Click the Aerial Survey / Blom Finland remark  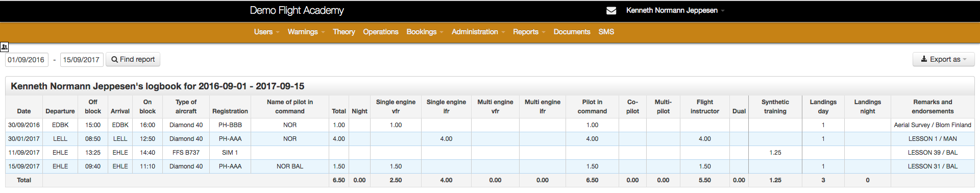[933, 125]
